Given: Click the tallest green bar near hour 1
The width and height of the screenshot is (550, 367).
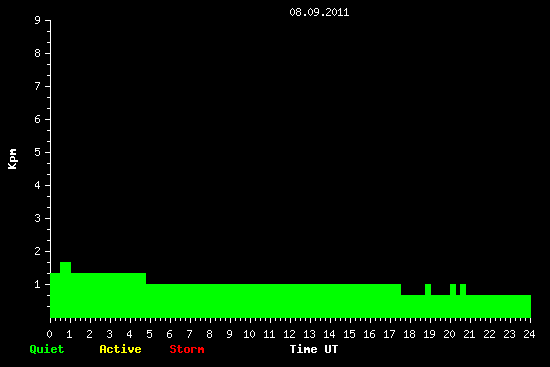Looking at the screenshot, I should (x=66, y=267).
